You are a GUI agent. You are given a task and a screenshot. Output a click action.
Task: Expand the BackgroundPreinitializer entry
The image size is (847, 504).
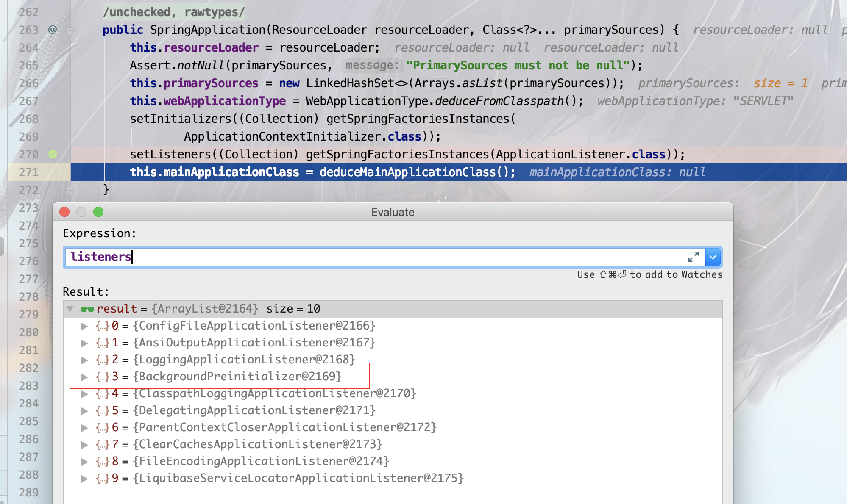pos(85,377)
